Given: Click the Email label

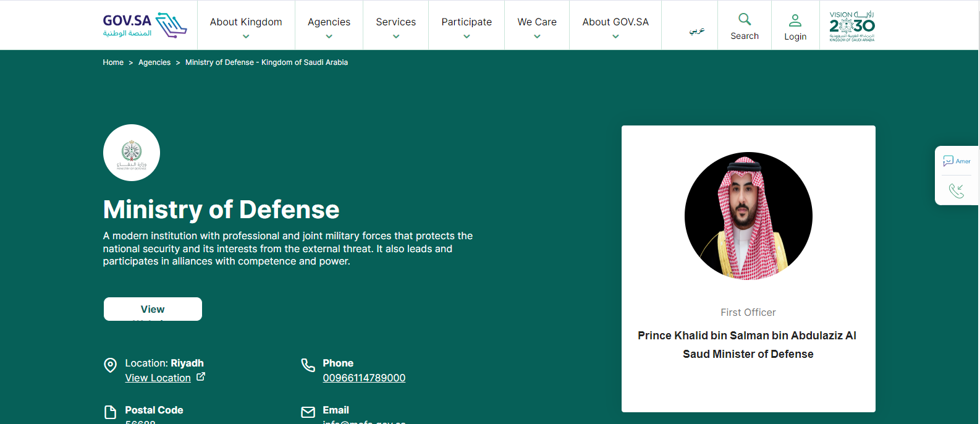Looking at the screenshot, I should (x=336, y=410).
